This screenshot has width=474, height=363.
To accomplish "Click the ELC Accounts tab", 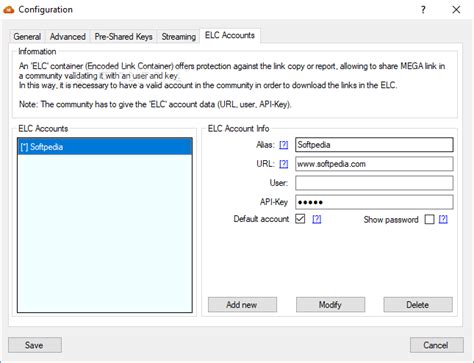I will (x=230, y=35).
